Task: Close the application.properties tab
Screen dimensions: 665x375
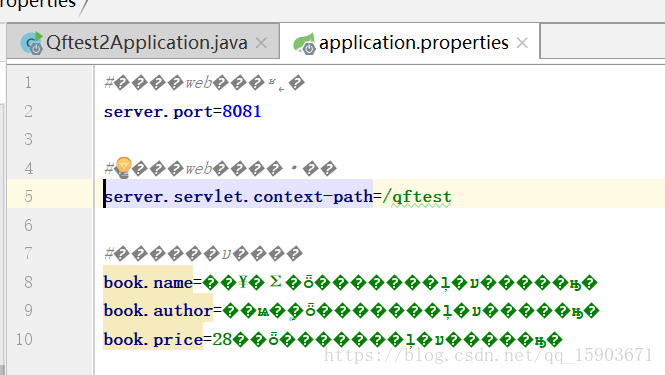Action: pyautogui.click(x=522, y=43)
